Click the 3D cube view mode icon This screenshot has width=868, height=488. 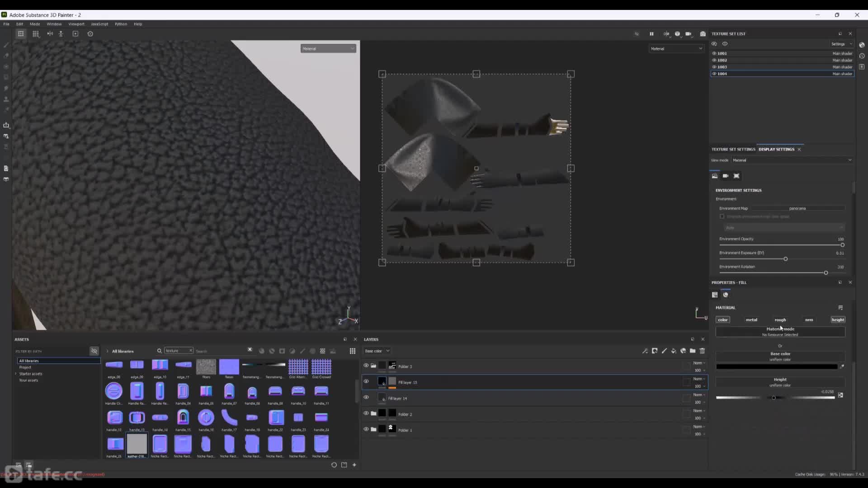677,34
